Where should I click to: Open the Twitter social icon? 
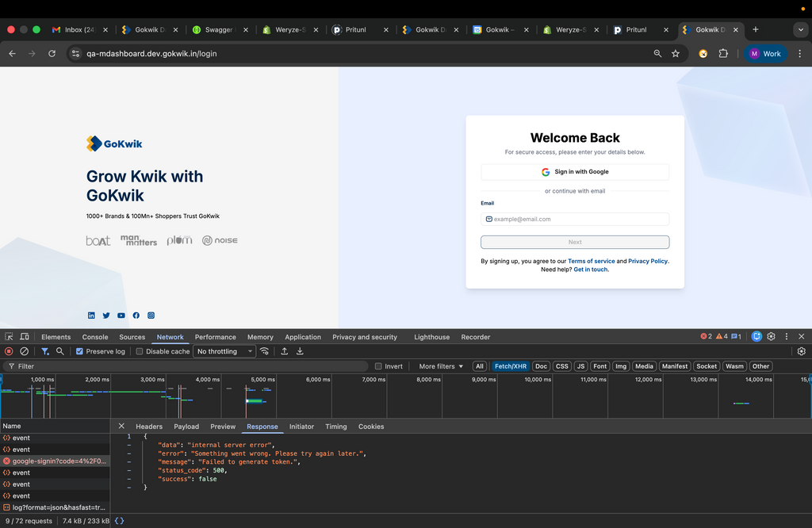coord(106,316)
